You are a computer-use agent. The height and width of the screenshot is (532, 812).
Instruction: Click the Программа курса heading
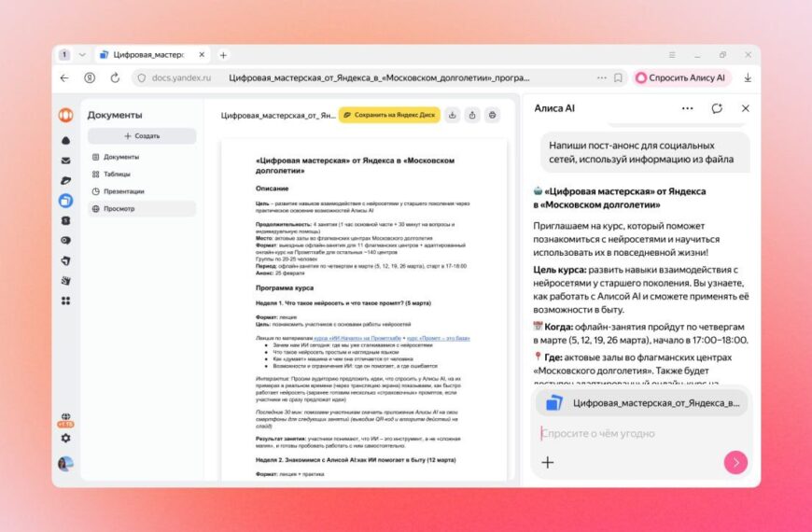pos(285,287)
